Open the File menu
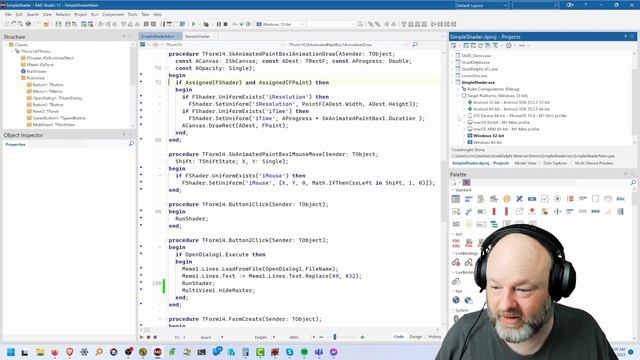 tap(8, 14)
